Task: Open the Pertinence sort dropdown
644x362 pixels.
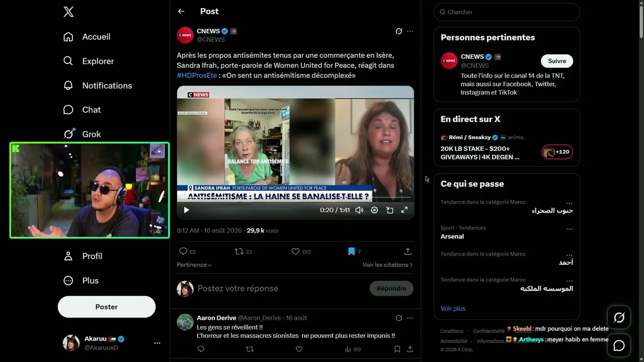Action: pyautogui.click(x=194, y=265)
